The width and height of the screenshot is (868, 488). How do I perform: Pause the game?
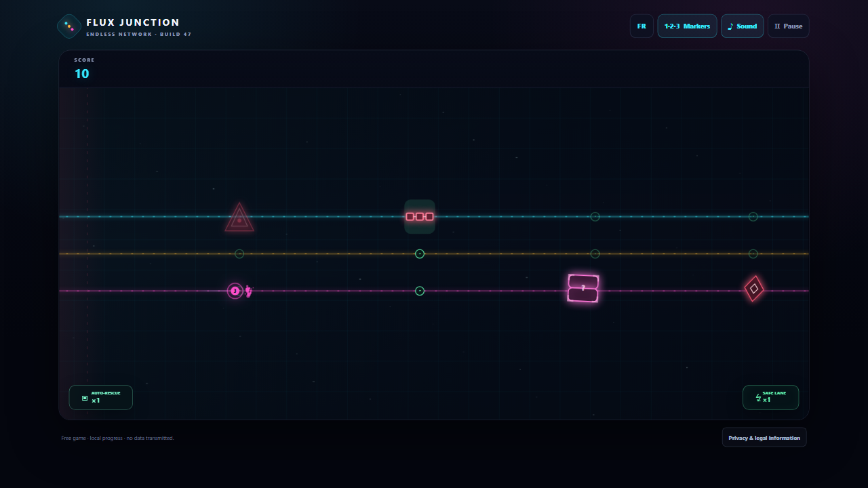coord(788,26)
